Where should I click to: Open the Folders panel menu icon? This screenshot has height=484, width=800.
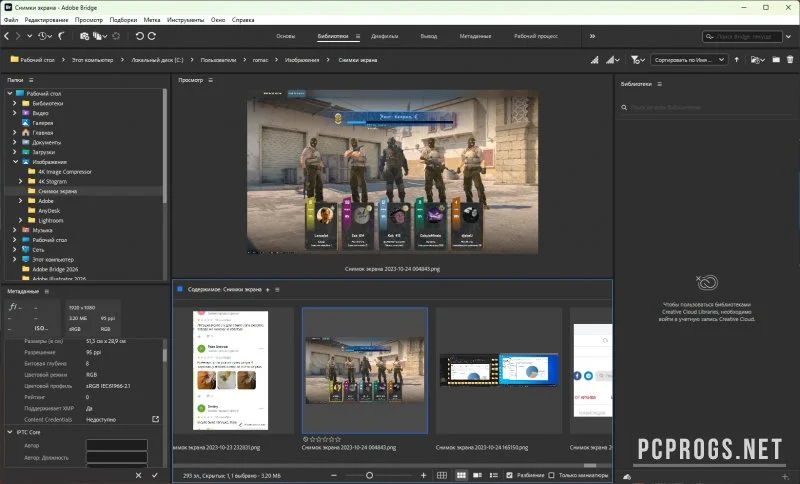point(31,80)
